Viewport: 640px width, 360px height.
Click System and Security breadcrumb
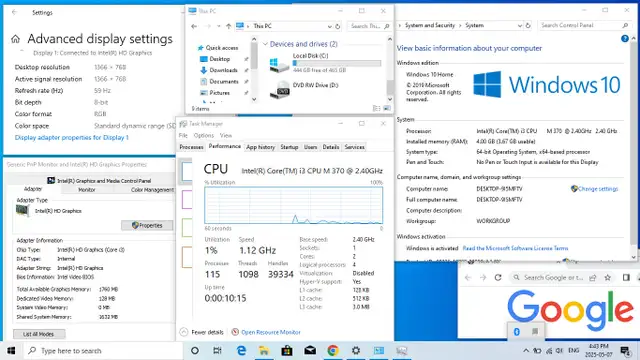click(430, 25)
